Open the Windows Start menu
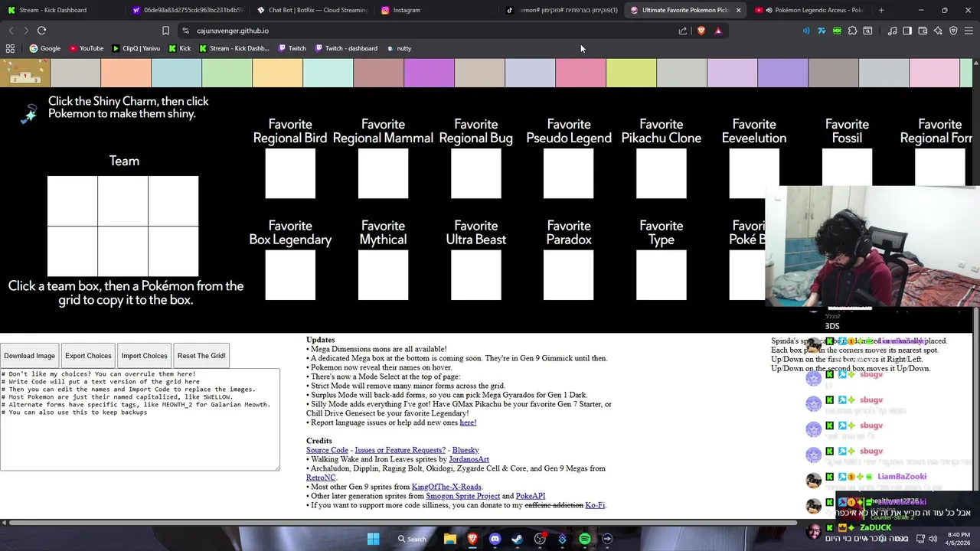This screenshot has height=551, width=980. 373,539
